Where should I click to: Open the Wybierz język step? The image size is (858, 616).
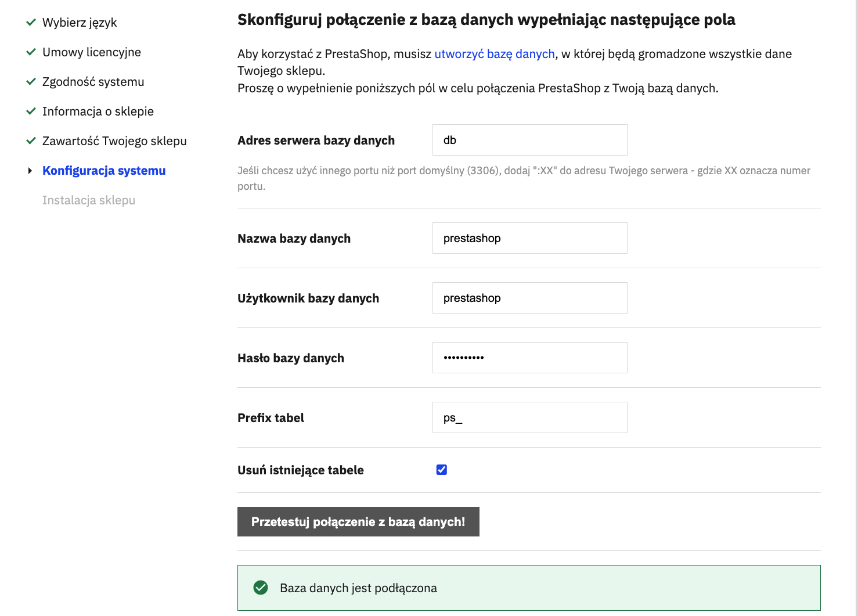[80, 23]
